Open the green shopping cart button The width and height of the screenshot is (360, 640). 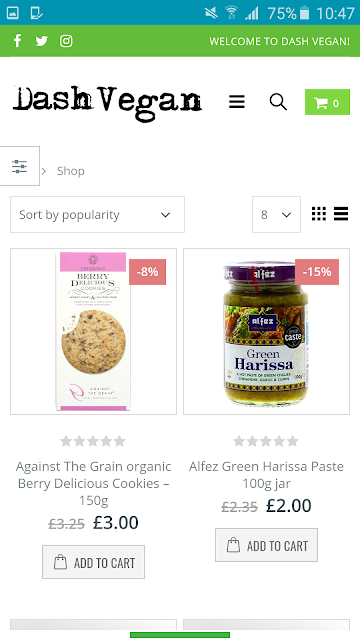(327, 102)
